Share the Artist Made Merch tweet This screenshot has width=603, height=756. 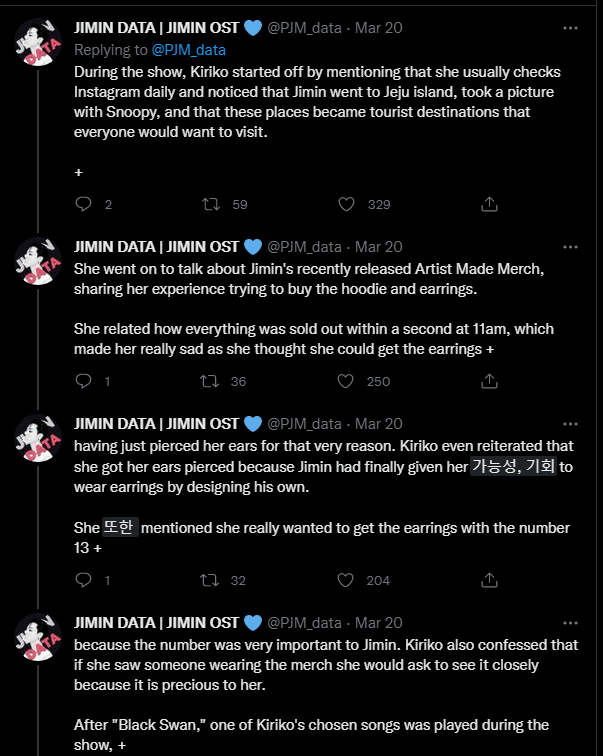pyautogui.click(x=489, y=381)
